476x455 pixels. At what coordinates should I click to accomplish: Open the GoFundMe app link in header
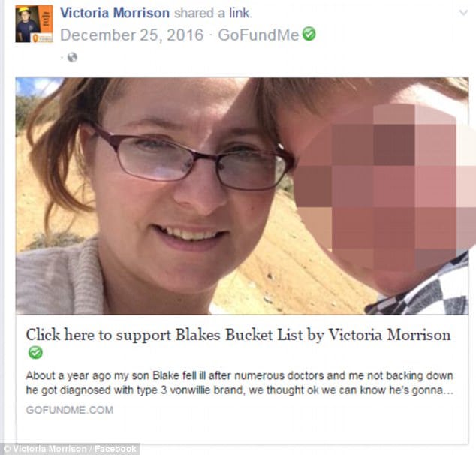pos(258,35)
